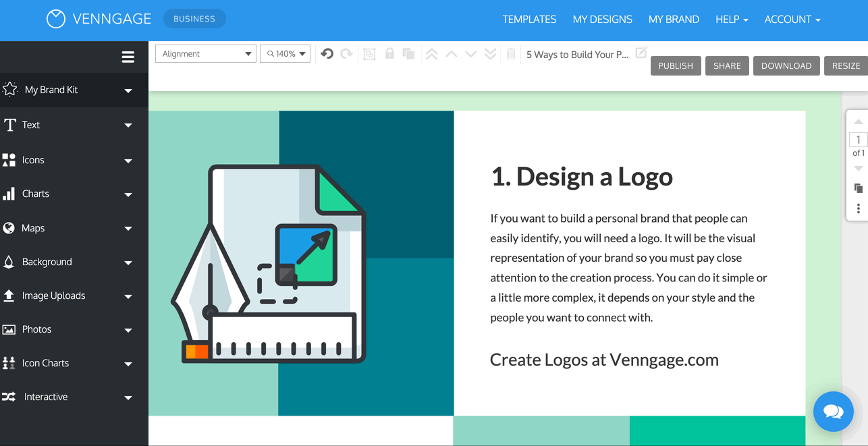Image resolution: width=868 pixels, height=446 pixels.
Task: Bring element to front with double-chevron
Action: pyautogui.click(x=431, y=52)
